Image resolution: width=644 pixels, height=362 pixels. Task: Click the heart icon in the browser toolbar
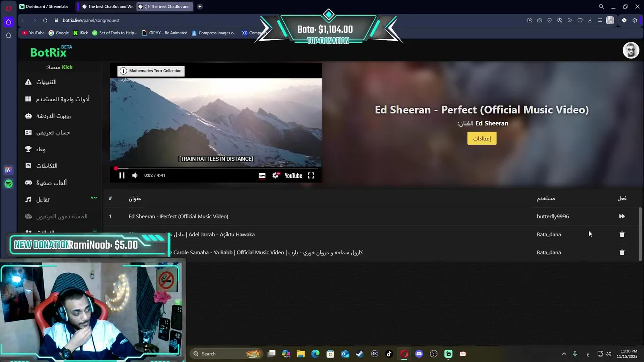tap(580, 20)
